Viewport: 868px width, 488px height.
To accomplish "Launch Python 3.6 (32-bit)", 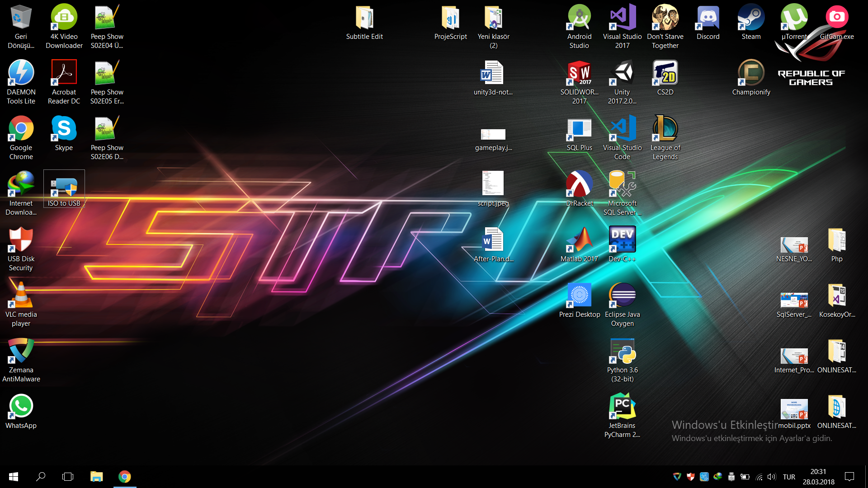I will 622,360.
